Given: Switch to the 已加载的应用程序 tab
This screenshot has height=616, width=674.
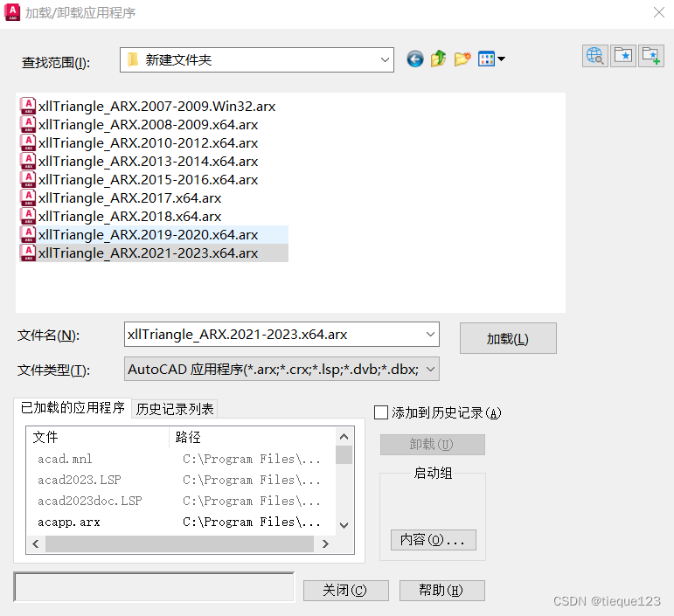Looking at the screenshot, I should click(73, 408).
